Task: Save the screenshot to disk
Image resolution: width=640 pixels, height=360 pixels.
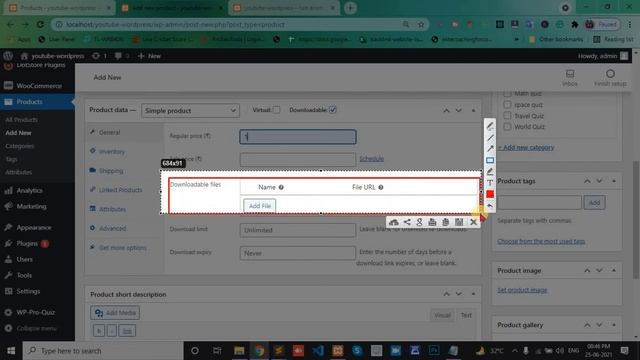Action: point(459,222)
